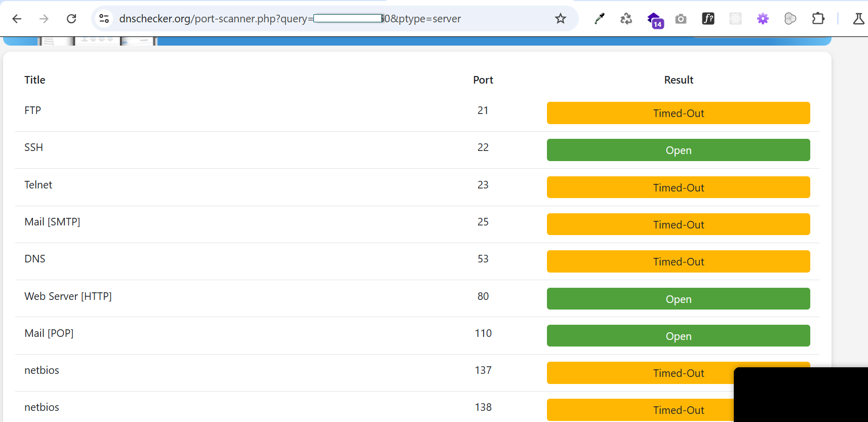Click the browser back arrow
The image size is (868, 422).
[x=17, y=19]
